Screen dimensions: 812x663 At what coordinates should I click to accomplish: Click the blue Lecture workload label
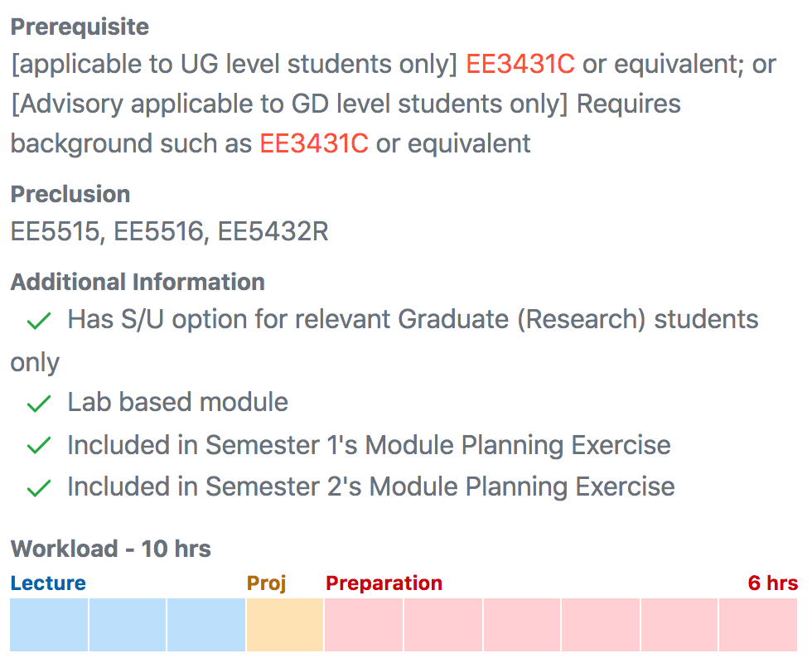click(48, 583)
